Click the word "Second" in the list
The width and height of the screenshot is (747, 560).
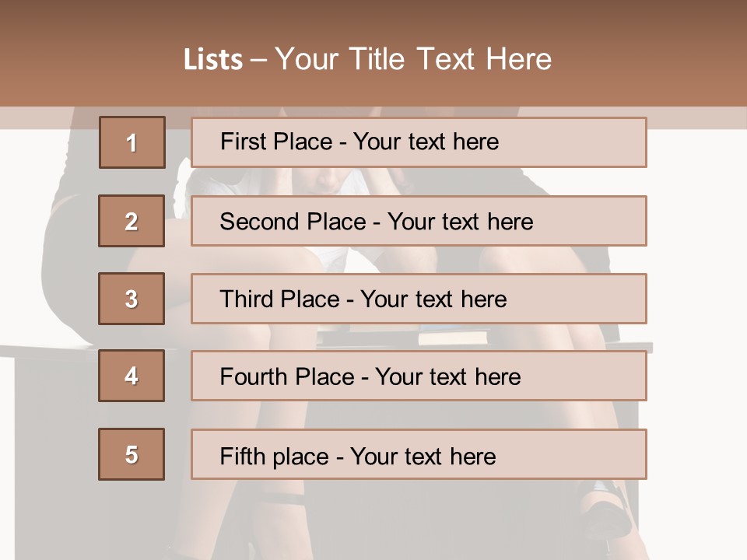pos(259,222)
